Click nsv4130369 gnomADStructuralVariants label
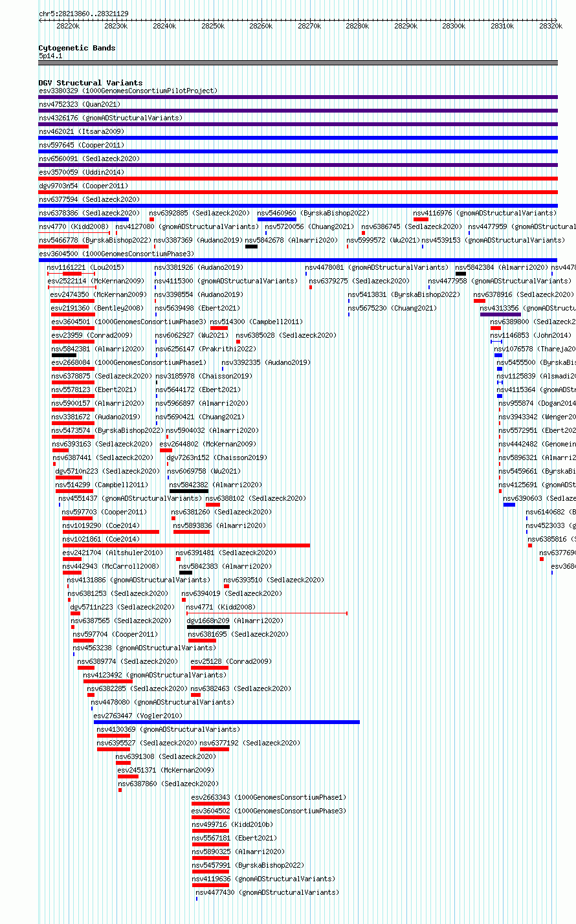The height and width of the screenshot is (924, 576). coord(168,729)
